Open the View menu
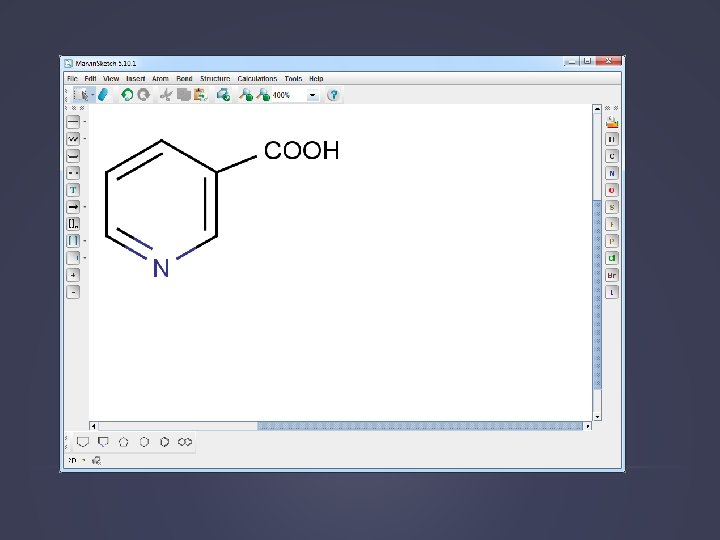This screenshot has width=720, height=540. [x=111, y=79]
